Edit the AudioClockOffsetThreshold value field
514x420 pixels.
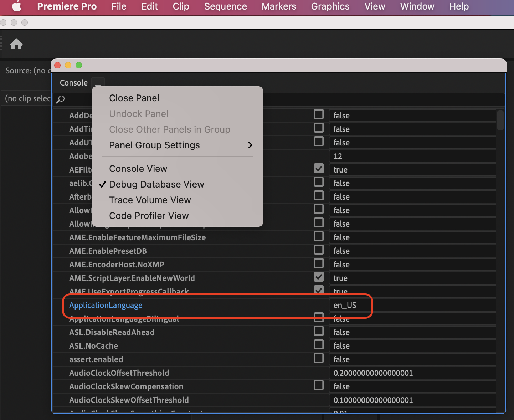tap(412, 373)
